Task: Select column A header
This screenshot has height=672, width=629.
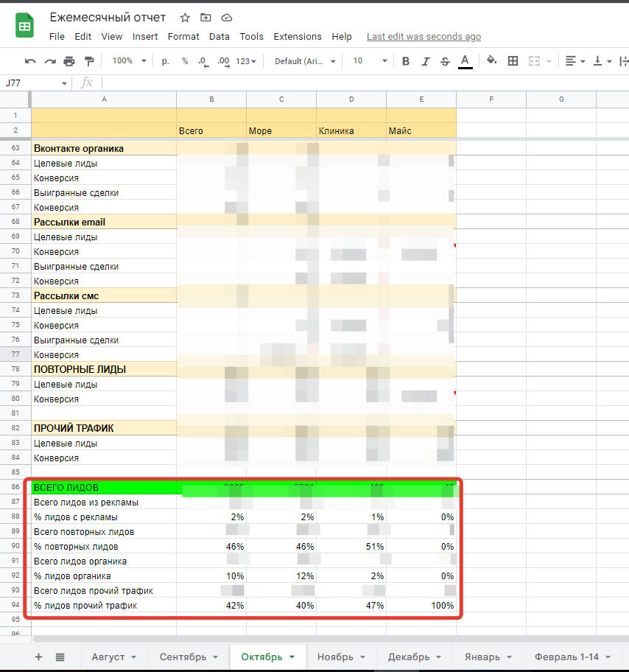Action: [104, 99]
